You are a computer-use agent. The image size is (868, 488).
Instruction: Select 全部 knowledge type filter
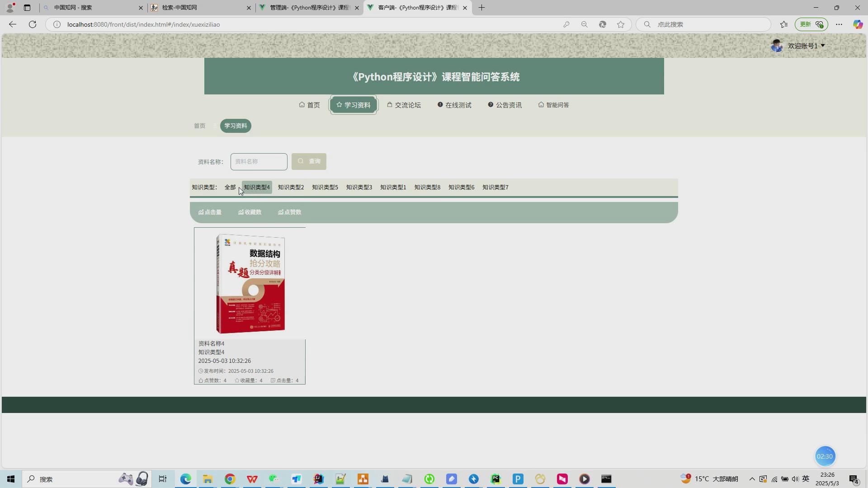[230, 188]
